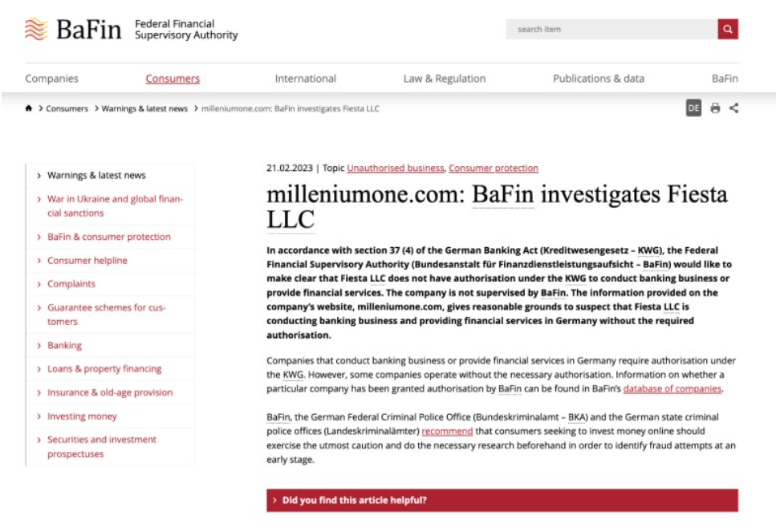776x532 pixels.
Task: Go to Warnings & latest news breadcrumb
Action: pos(144,108)
